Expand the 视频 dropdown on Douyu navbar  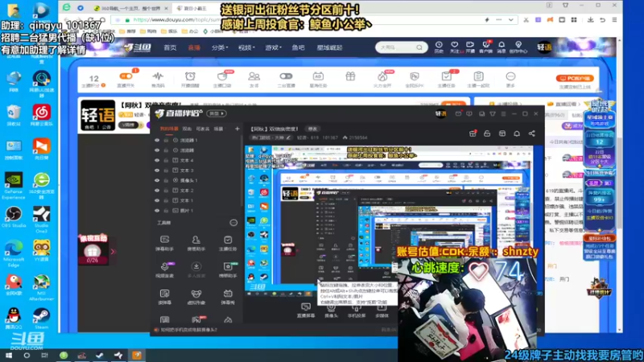pos(246,47)
